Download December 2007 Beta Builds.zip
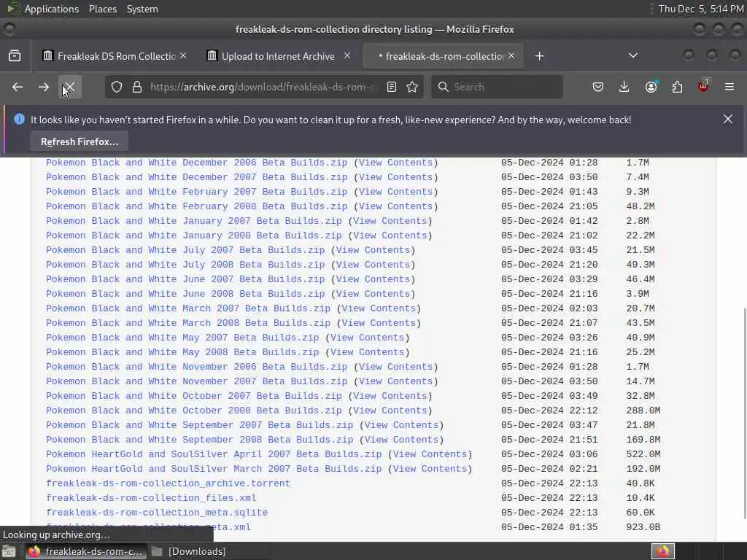 (x=197, y=177)
